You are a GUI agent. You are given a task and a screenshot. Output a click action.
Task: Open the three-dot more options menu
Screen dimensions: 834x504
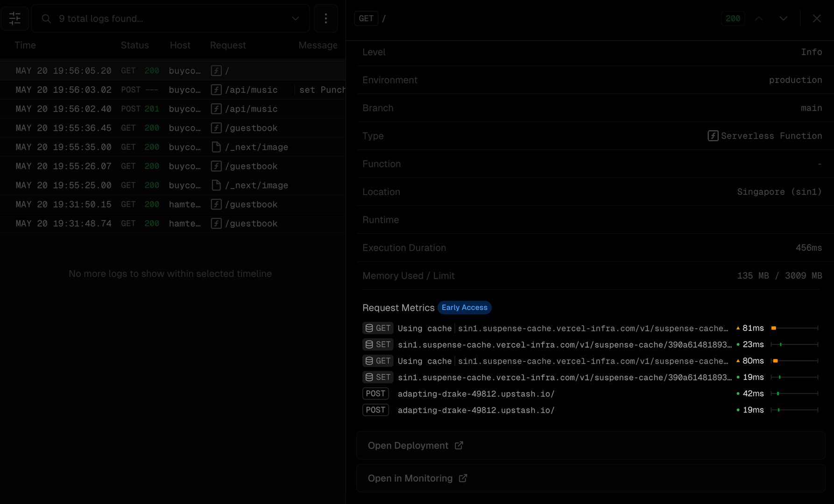325,18
